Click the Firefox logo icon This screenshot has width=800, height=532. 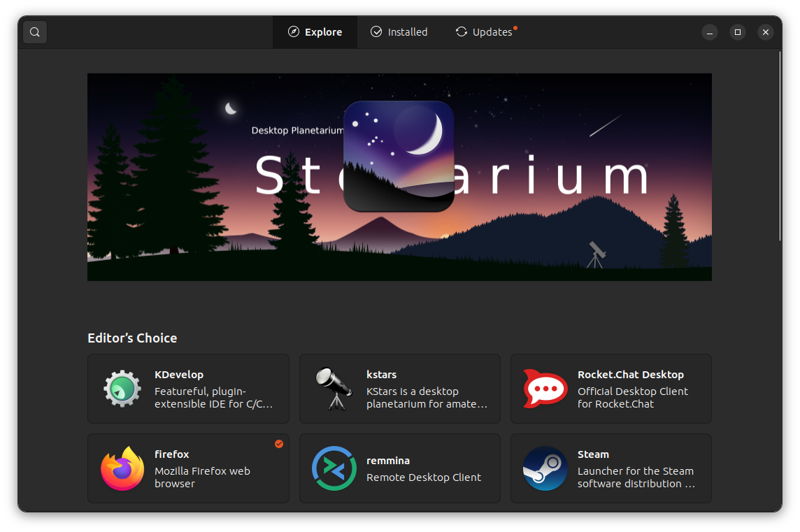pos(122,468)
